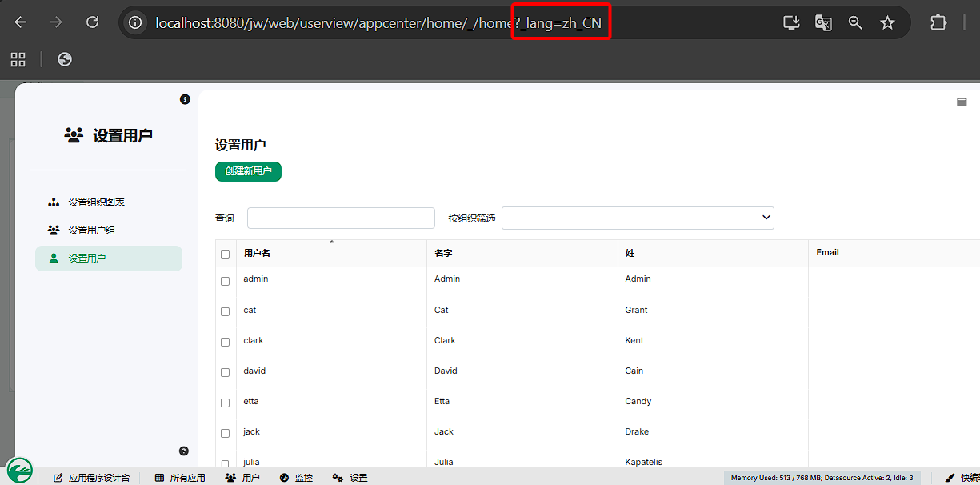Image resolution: width=980 pixels, height=485 pixels.
Task: Click the info icon atop the sidebar
Action: click(x=185, y=99)
